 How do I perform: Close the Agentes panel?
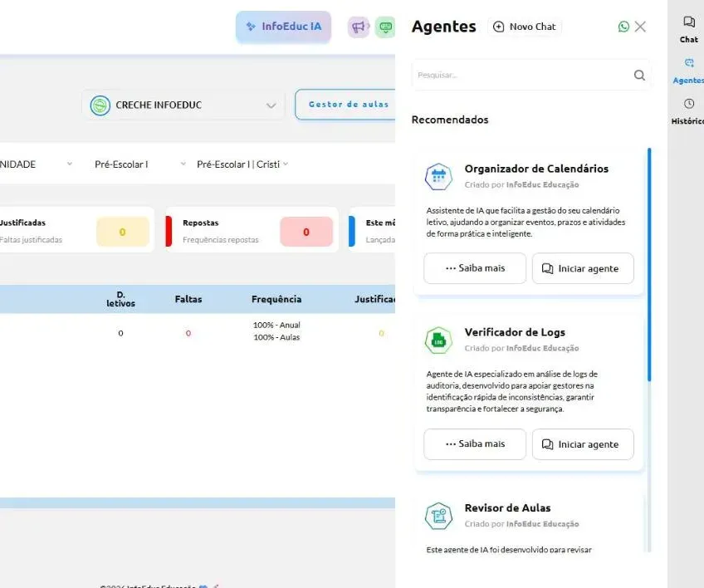tap(640, 27)
